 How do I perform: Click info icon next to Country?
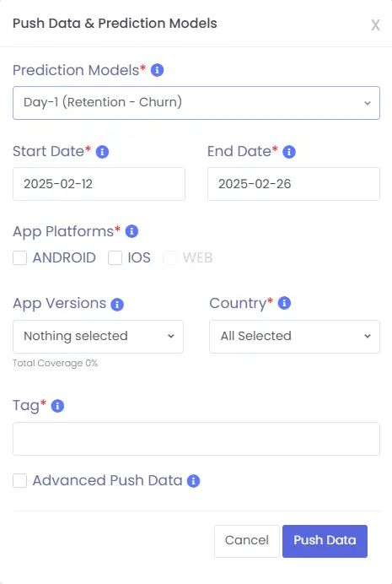point(285,303)
